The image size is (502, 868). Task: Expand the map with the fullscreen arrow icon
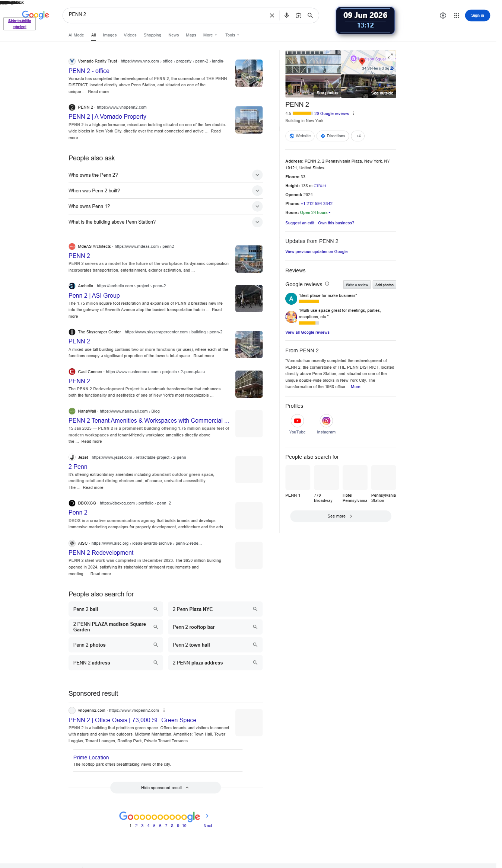pyautogui.click(x=390, y=56)
